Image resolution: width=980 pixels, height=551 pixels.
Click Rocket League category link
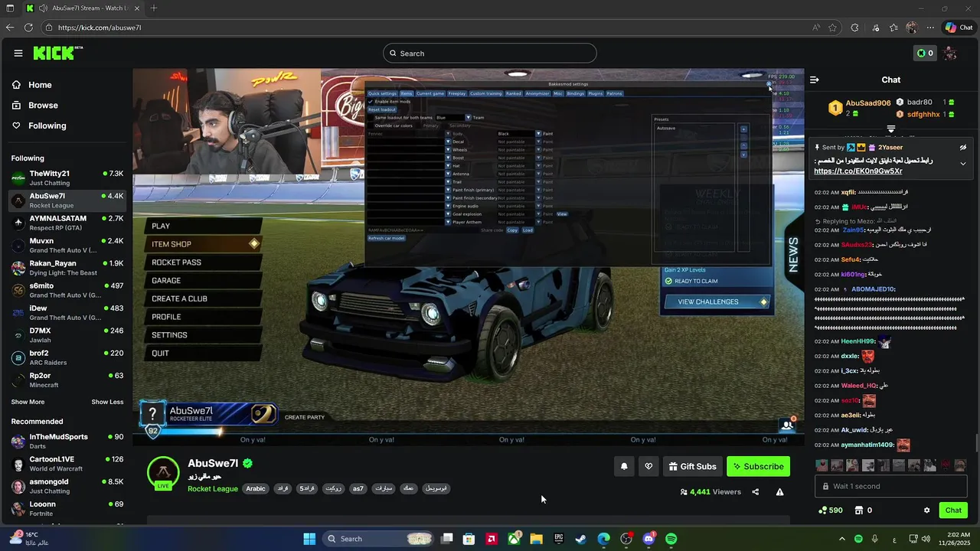tap(213, 489)
